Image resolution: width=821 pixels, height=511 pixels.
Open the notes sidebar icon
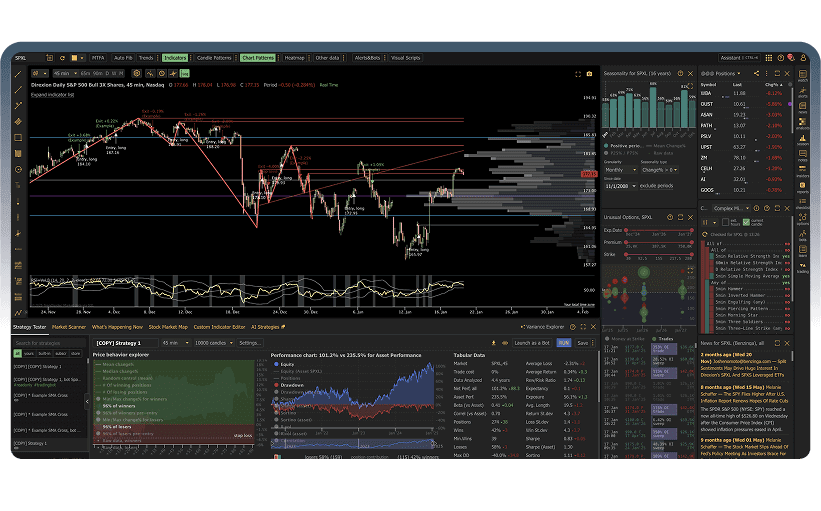(803, 155)
